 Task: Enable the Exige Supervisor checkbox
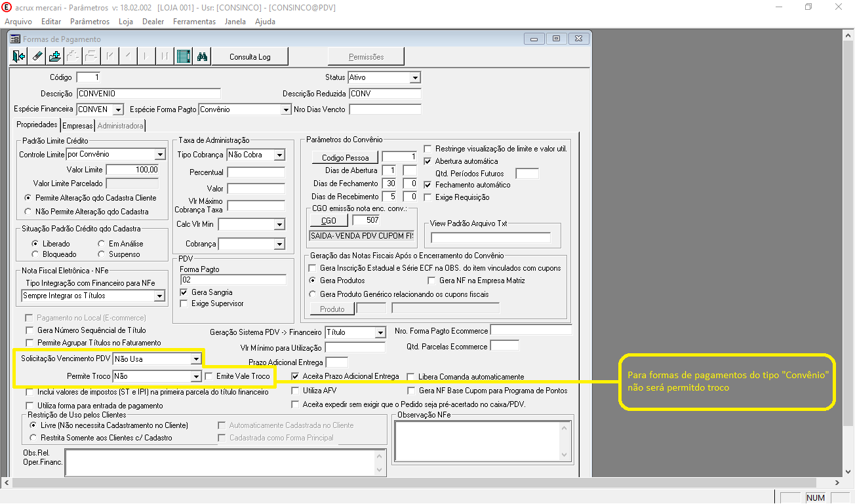[184, 304]
